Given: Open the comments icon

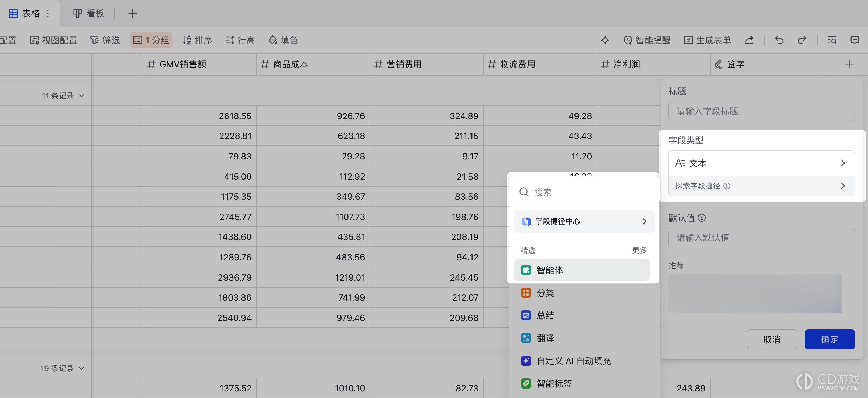Looking at the screenshot, I should (855, 40).
